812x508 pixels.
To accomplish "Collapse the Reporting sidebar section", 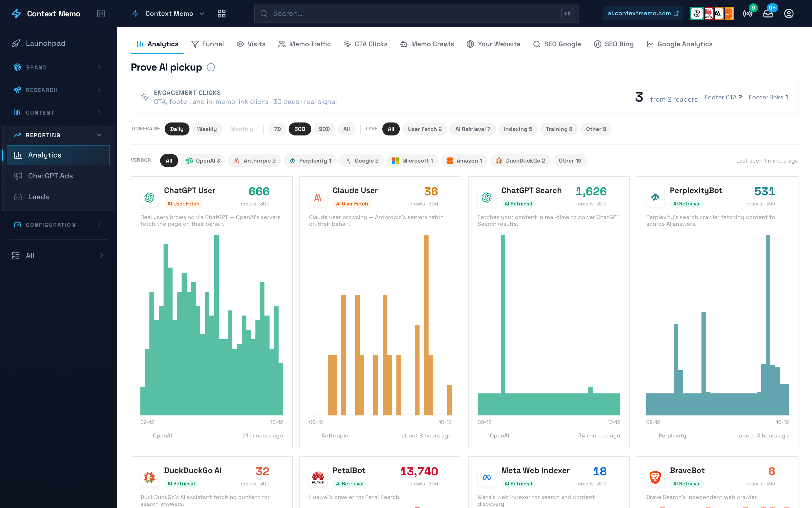I will click(x=58, y=135).
